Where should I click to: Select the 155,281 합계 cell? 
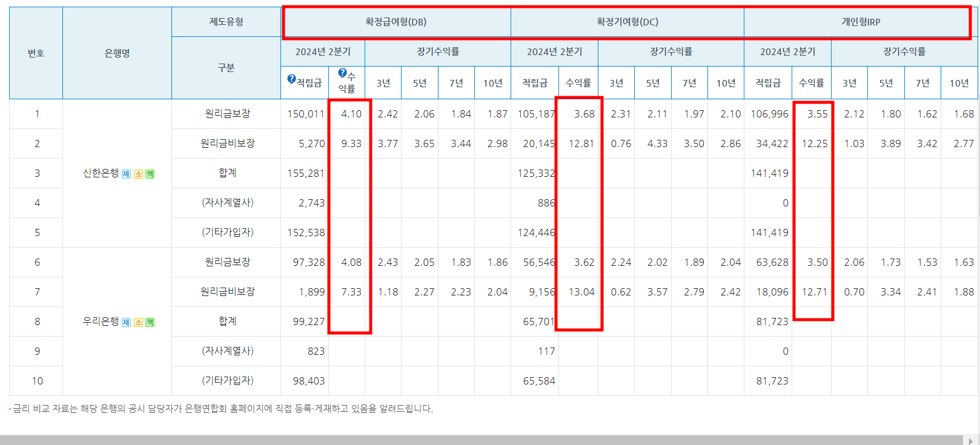point(305,173)
